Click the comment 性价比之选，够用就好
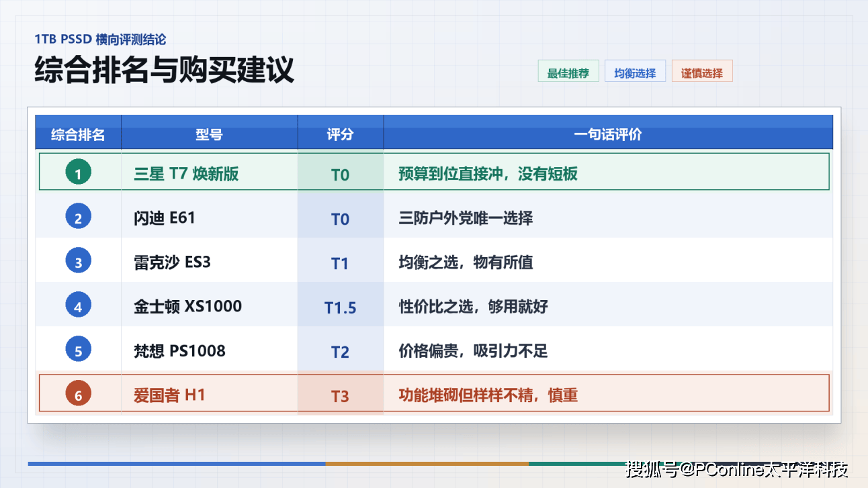The image size is (868, 488). (x=474, y=307)
